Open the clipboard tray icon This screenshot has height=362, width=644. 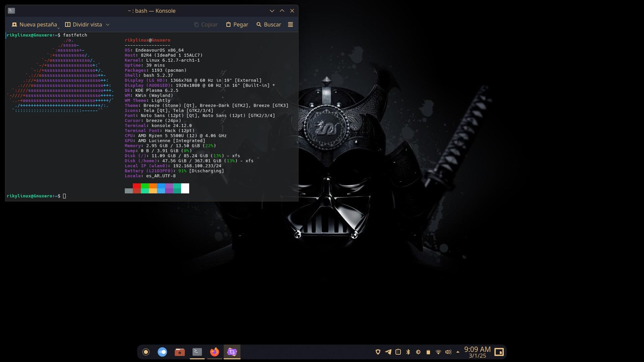pyautogui.click(x=398, y=352)
